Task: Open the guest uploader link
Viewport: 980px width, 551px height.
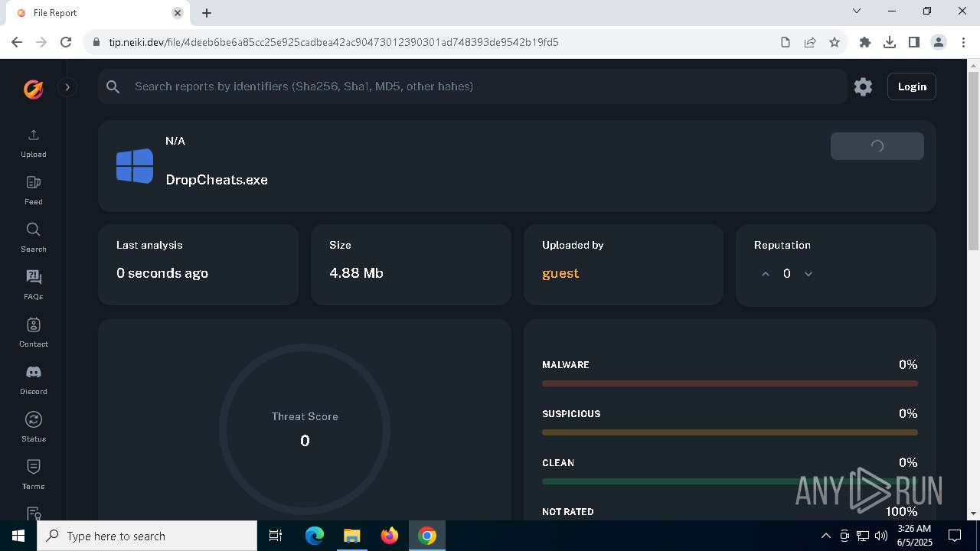Action: (560, 273)
